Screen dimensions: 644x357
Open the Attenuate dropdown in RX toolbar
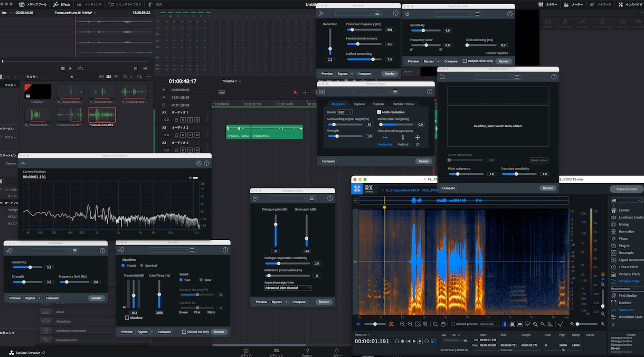488,324
